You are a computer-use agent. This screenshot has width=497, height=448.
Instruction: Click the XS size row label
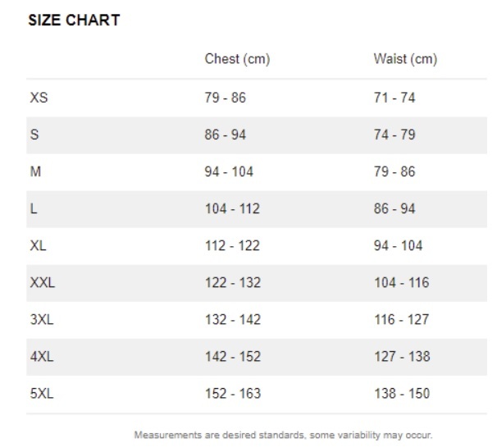[39, 98]
